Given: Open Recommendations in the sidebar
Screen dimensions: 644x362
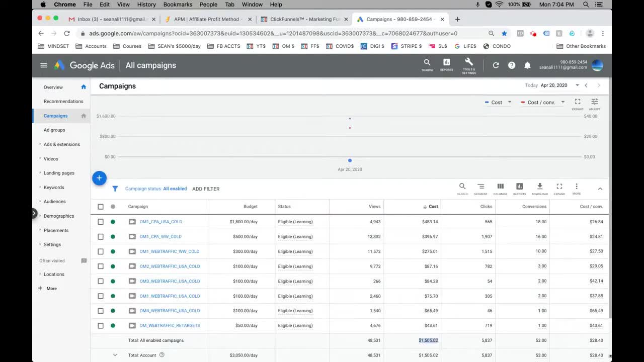Looking at the screenshot, I should pyautogui.click(x=63, y=101).
